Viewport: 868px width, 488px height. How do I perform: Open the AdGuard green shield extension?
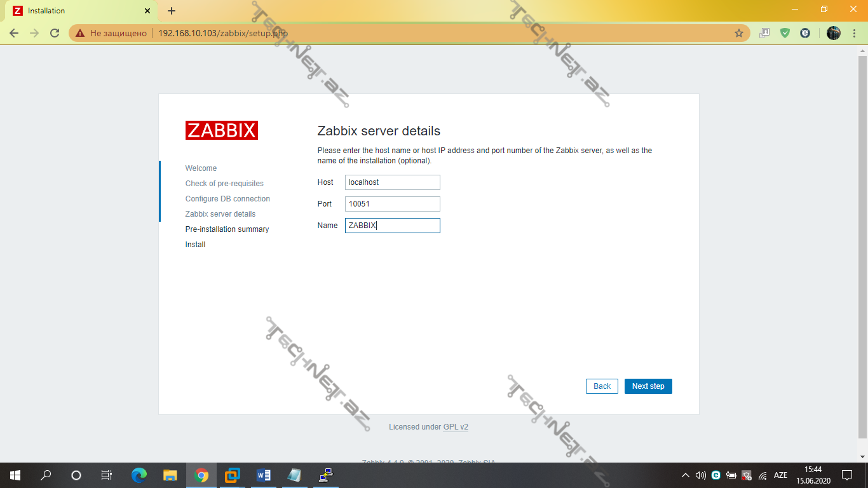point(785,33)
